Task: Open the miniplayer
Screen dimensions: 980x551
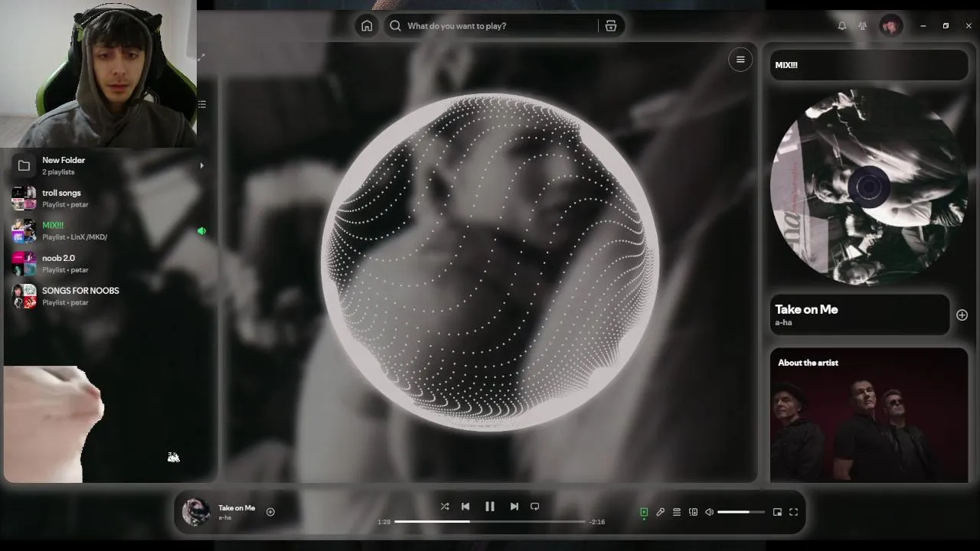Action: coord(777,512)
